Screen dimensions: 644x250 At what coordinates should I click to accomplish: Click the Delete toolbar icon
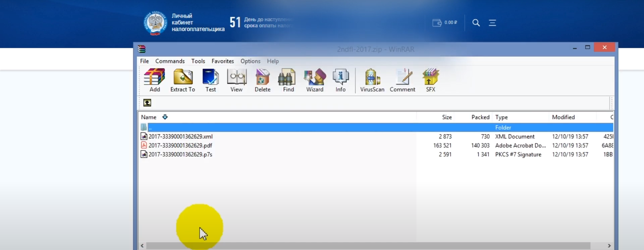[262, 80]
